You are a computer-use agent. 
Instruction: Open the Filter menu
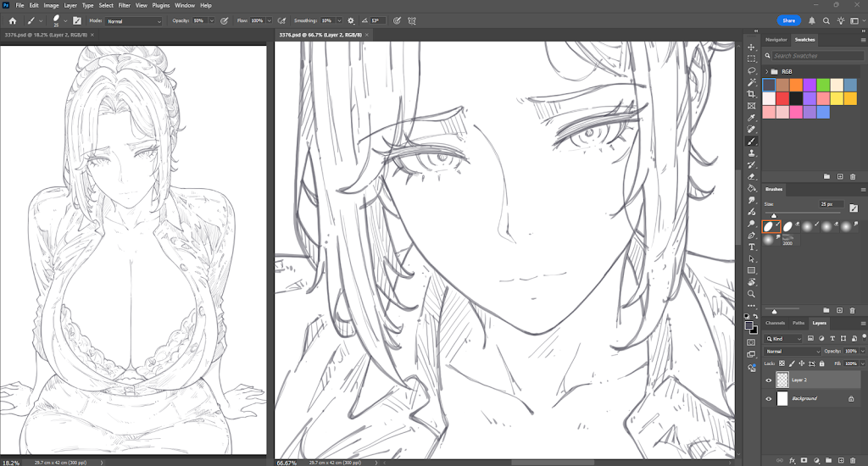point(124,6)
